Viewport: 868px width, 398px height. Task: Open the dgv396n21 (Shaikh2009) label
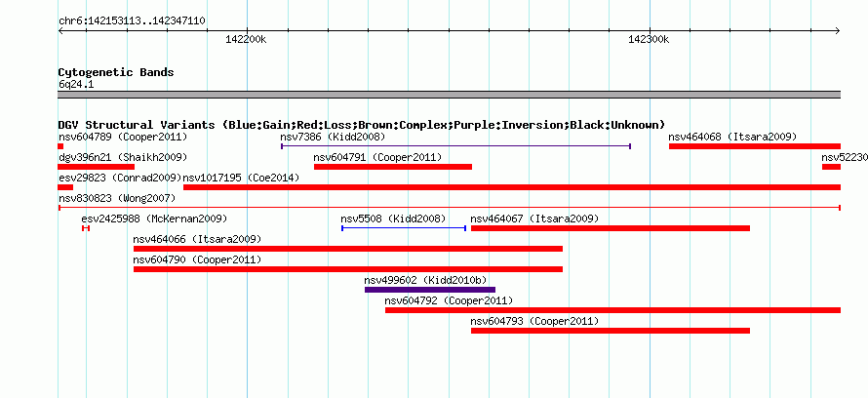(x=123, y=157)
